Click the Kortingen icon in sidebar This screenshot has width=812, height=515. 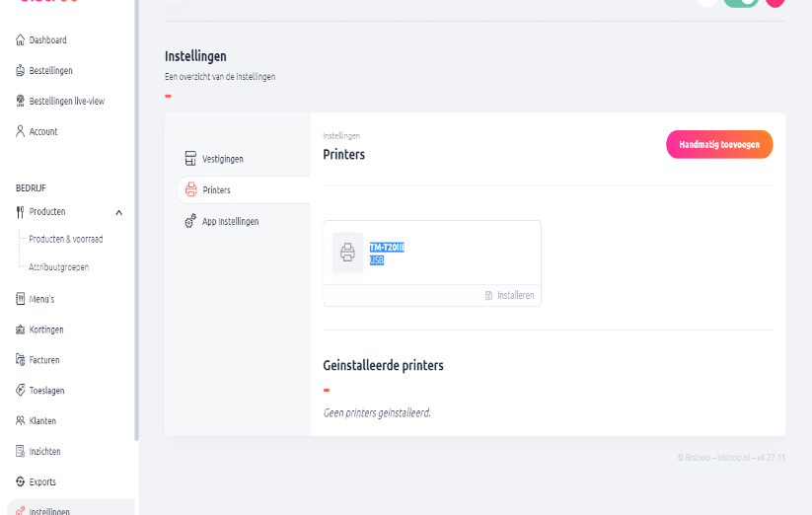tap(20, 330)
